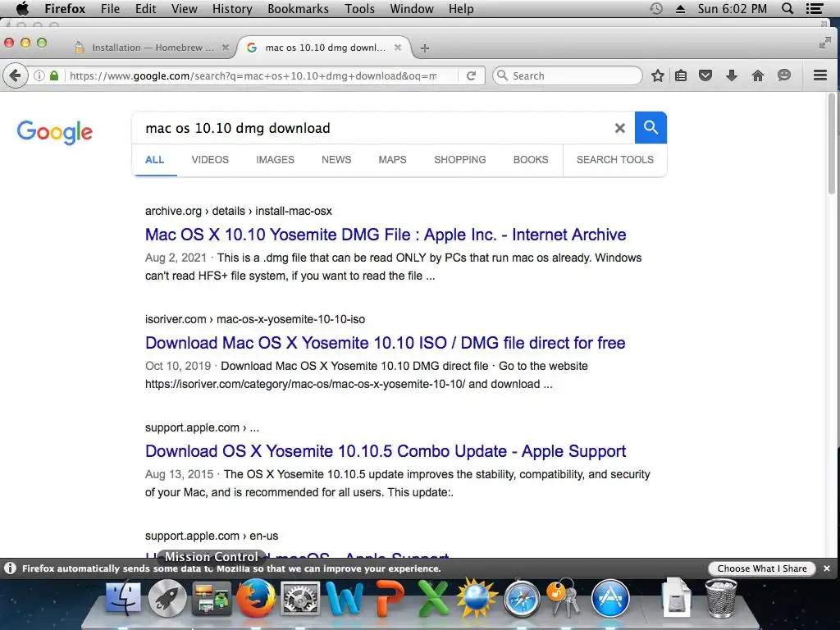840x630 pixels.
Task: Launch Microsoft PowerPoint from the Dock
Action: pyautogui.click(x=389, y=598)
